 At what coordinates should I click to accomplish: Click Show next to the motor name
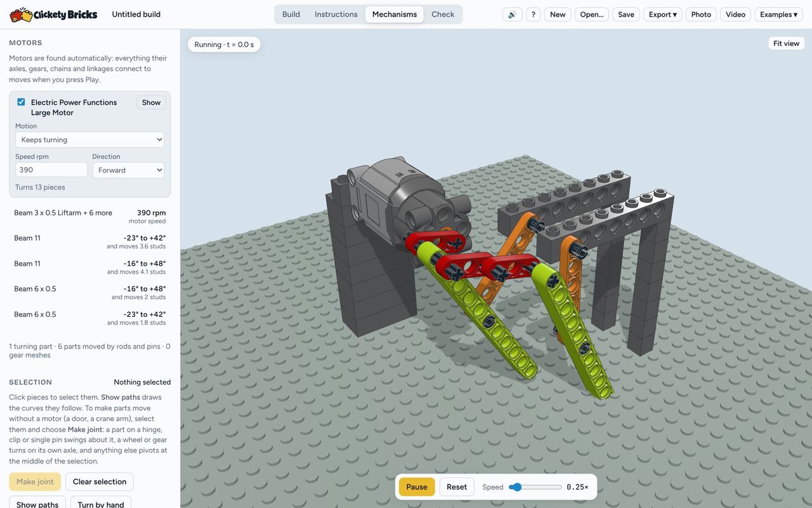tap(151, 103)
